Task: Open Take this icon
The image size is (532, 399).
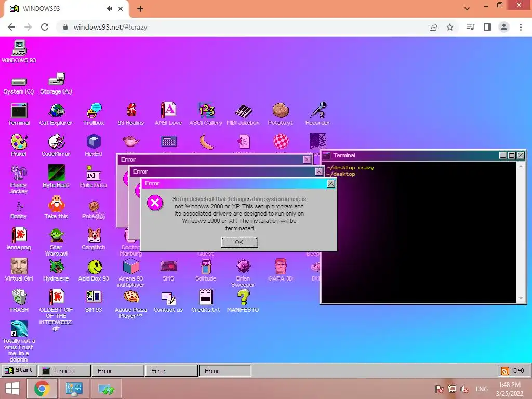Action: point(56,207)
